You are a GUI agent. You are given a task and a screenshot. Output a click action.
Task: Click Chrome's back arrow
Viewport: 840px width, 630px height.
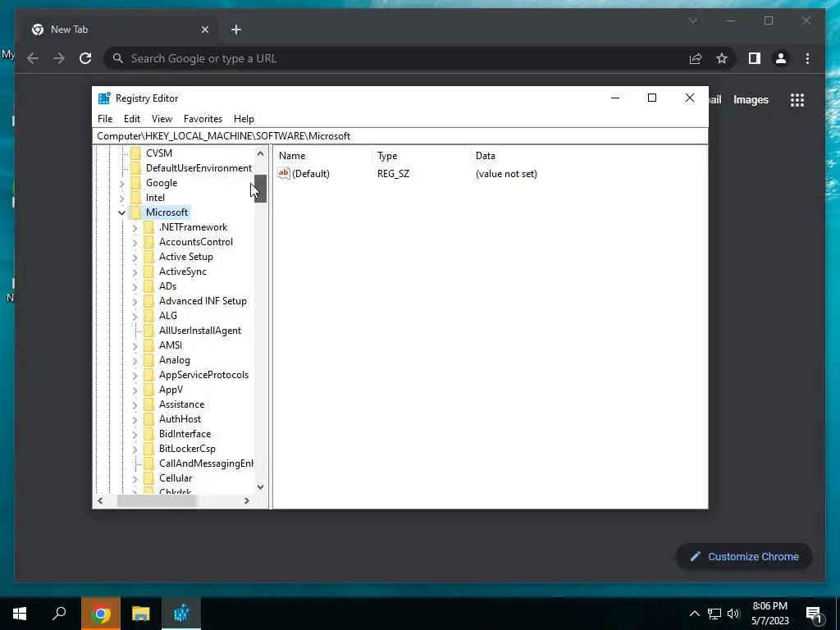pyautogui.click(x=33, y=58)
